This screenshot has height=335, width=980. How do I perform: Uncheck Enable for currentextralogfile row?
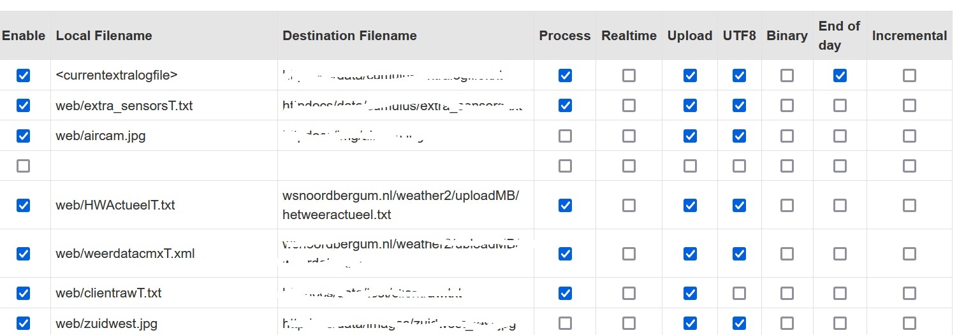23,76
